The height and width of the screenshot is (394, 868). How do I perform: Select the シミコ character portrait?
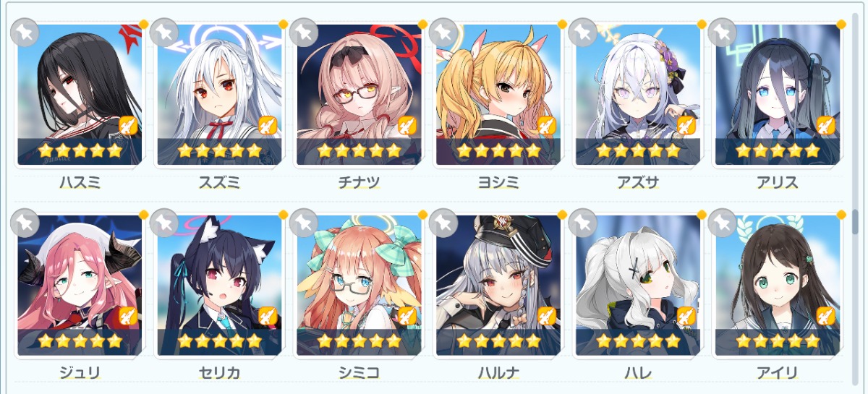[359, 285]
